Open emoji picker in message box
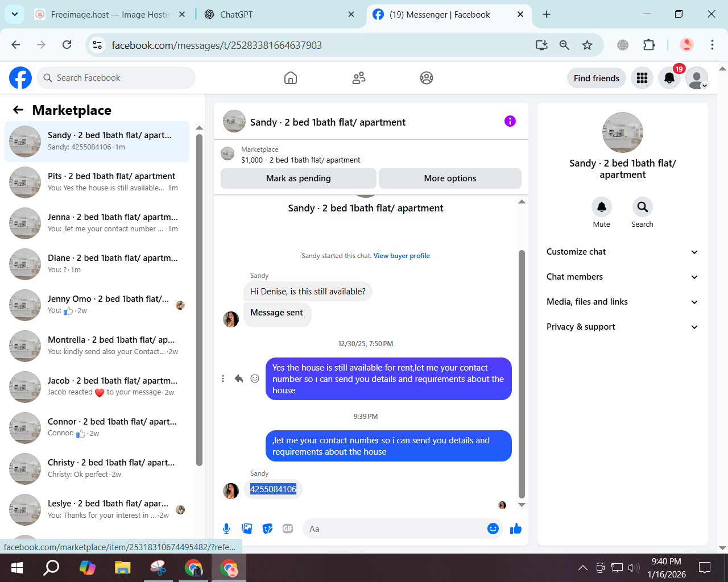This screenshot has width=728, height=582. 493,529
